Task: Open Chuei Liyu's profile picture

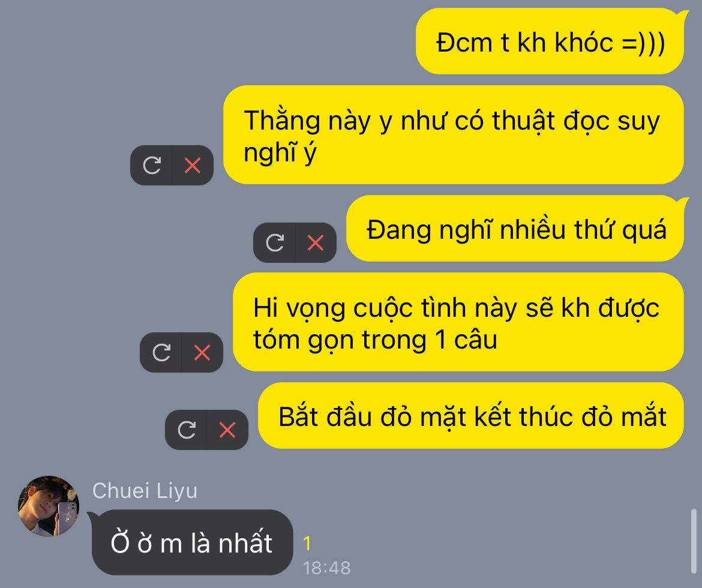Action: 49,506
